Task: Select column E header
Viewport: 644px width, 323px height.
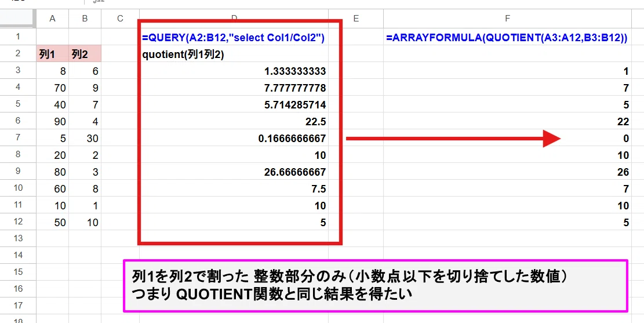Action: click(356, 19)
